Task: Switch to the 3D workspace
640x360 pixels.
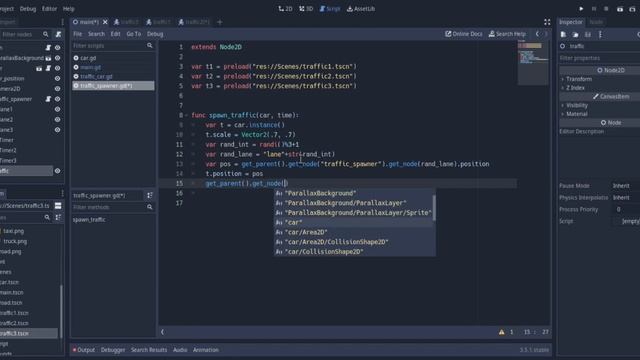Action: tap(306, 9)
